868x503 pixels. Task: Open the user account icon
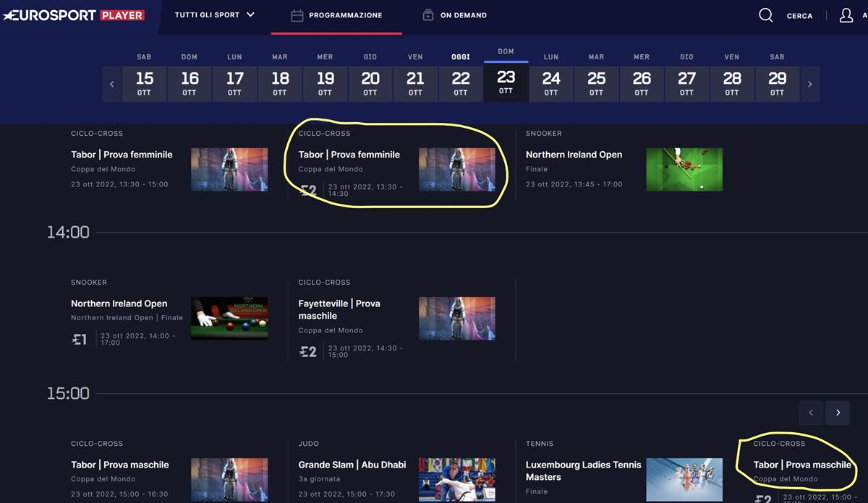(846, 15)
